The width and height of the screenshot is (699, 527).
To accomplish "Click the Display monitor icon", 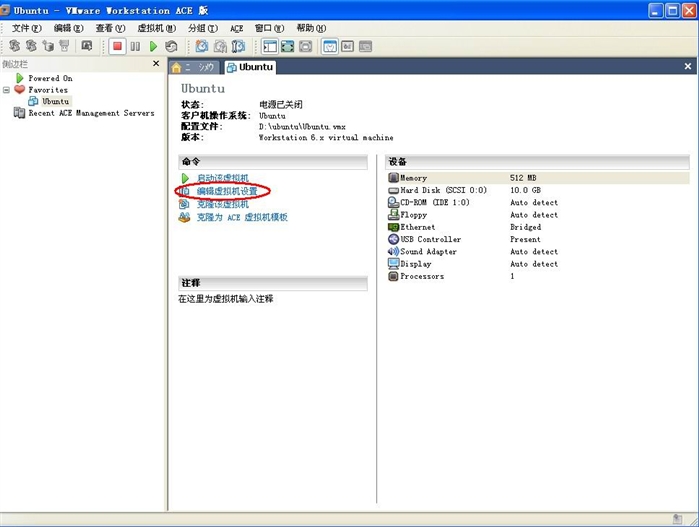I will [393, 264].
